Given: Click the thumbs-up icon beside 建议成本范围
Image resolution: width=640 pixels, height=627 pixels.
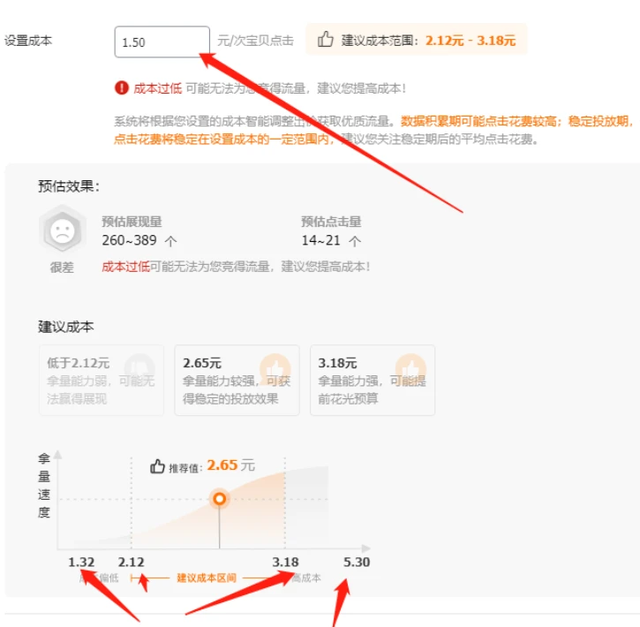Looking at the screenshot, I should 325,40.
